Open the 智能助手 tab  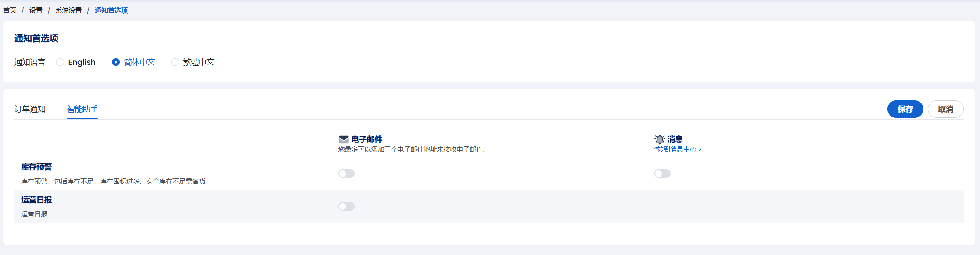click(83, 109)
